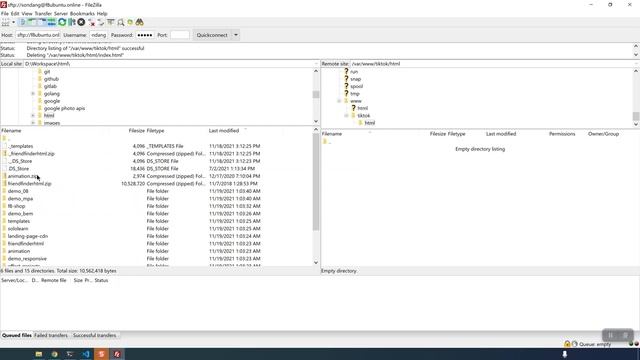This screenshot has width=640, height=360.
Task: Sort local files by Last modified column
Action: tap(224, 131)
